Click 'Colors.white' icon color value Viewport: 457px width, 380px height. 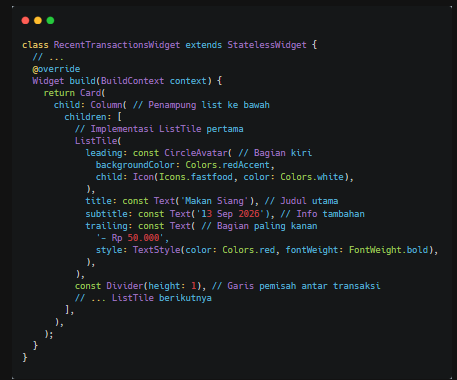(312, 177)
